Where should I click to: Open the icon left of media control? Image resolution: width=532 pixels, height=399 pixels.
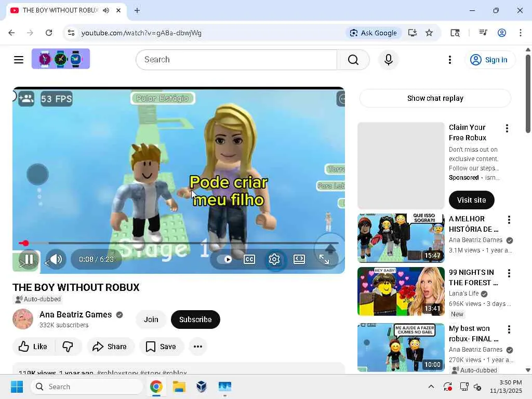click(455, 33)
